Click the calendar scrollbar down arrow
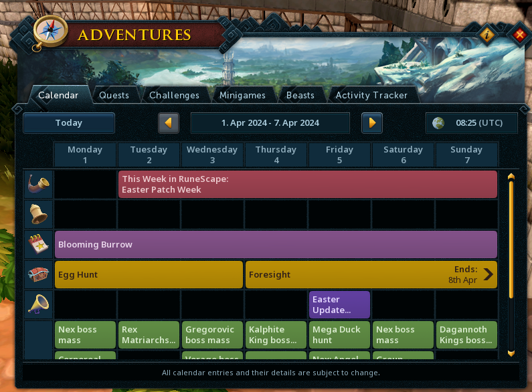This screenshot has height=392, width=532. (x=511, y=353)
